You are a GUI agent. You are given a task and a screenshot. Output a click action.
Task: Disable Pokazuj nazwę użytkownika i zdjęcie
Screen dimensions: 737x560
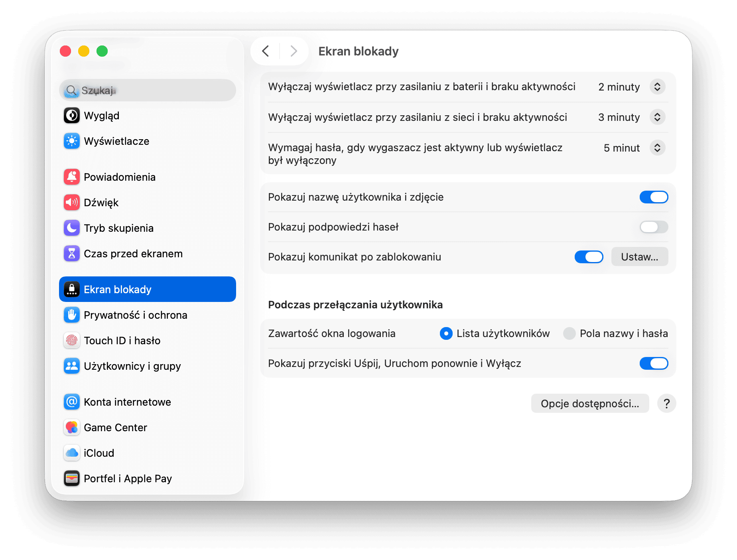[x=654, y=197]
